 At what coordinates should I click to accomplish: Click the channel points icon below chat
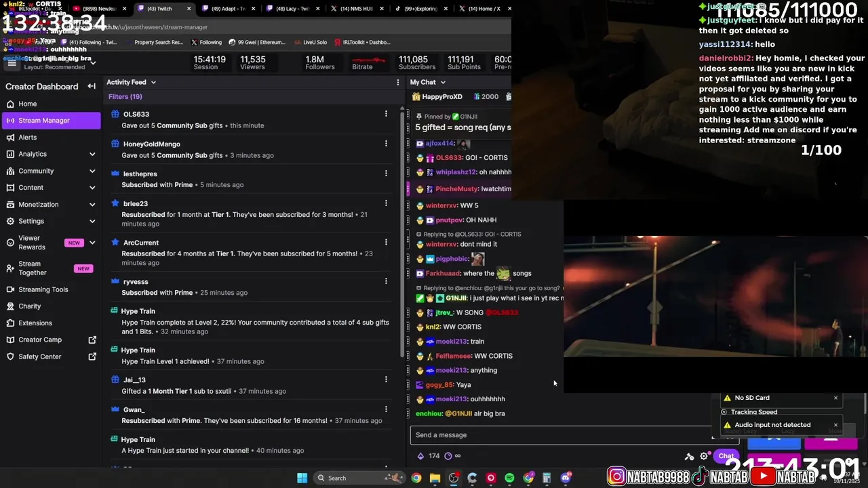[x=448, y=456]
